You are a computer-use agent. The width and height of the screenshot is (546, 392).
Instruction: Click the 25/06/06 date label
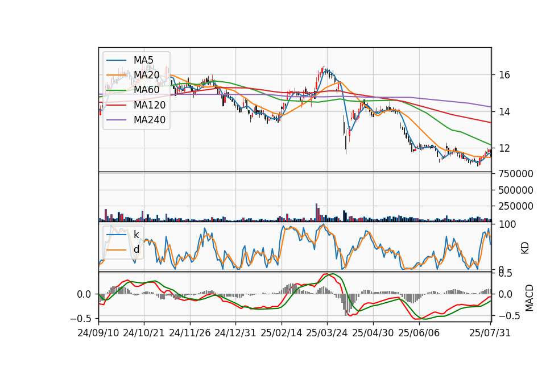pyautogui.click(x=419, y=333)
